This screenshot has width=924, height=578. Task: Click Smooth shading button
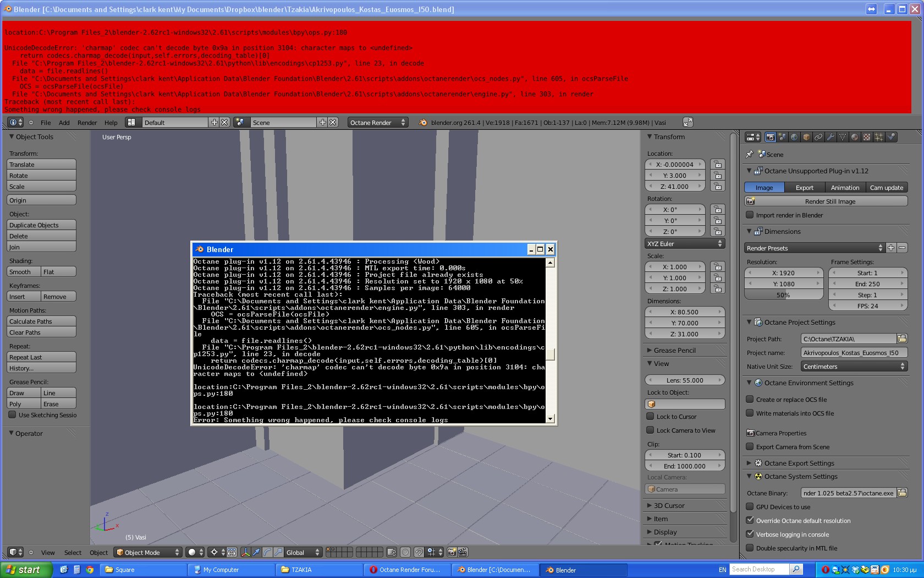(24, 271)
